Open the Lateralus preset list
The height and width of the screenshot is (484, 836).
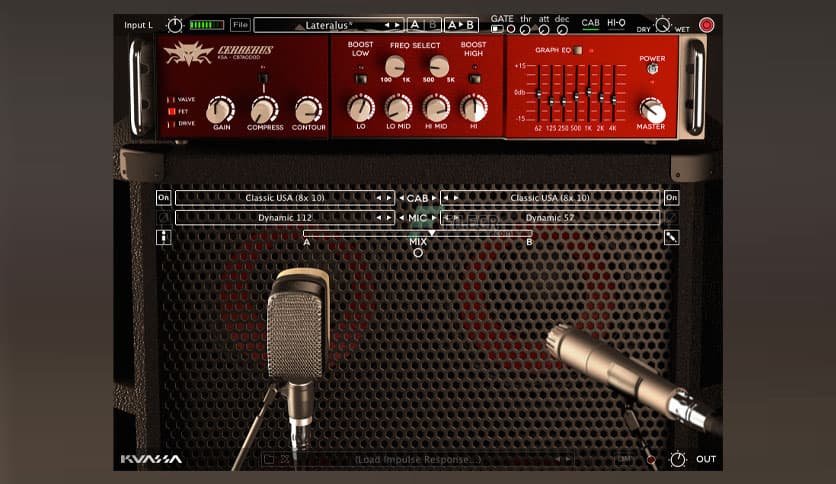click(328, 25)
